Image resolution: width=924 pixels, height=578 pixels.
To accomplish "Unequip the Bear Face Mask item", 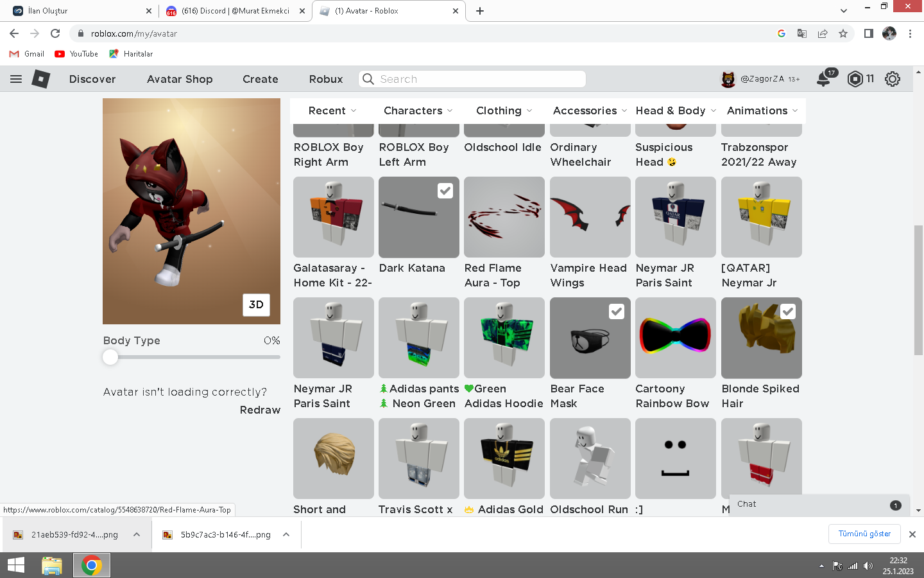I will 590,338.
